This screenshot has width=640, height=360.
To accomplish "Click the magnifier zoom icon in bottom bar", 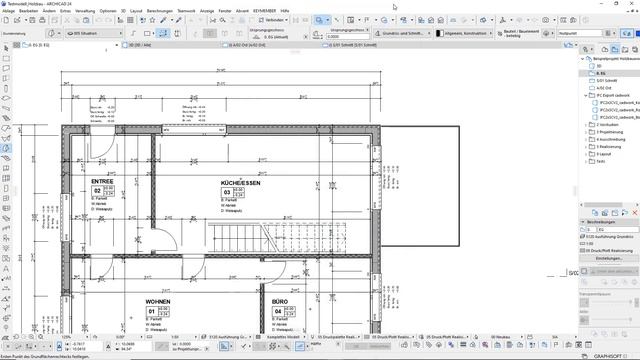I will pyautogui.click(x=41, y=337).
